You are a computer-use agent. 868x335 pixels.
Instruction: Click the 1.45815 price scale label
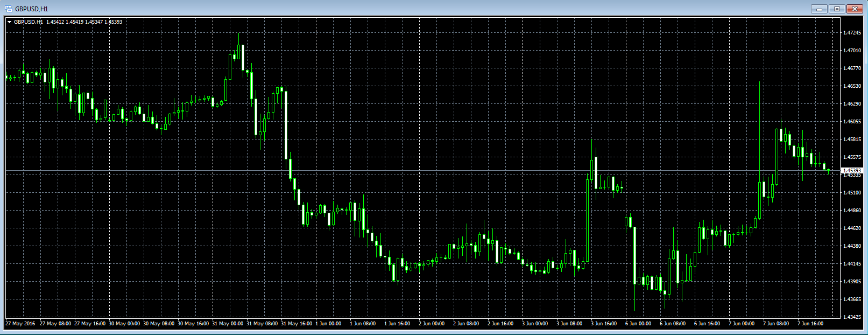coord(852,139)
